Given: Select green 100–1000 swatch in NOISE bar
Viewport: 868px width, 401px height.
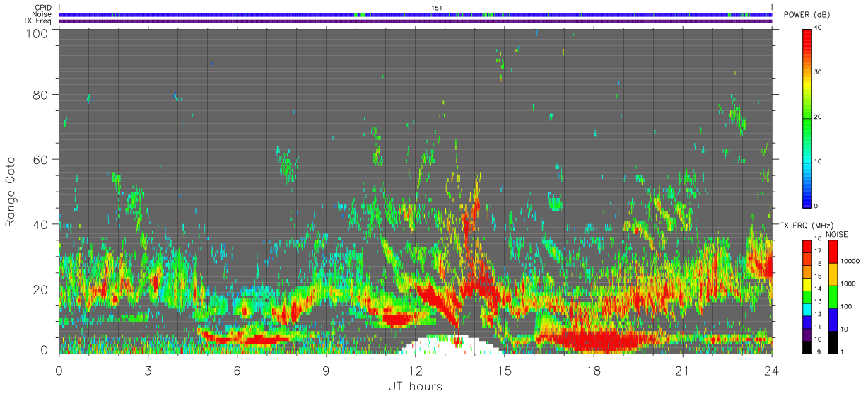Looking at the screenshot, I should (833, 296).
